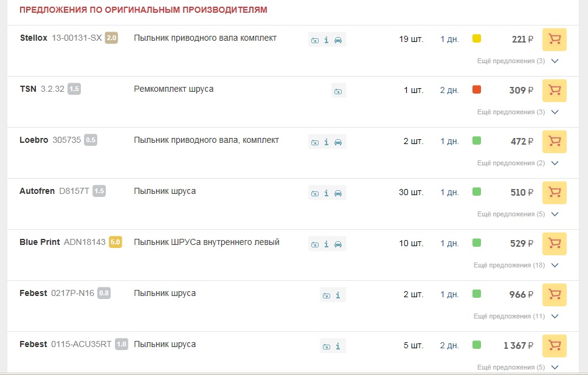Add Loebro 305735 to cart
588x375 pixels.
coord(554,142)
